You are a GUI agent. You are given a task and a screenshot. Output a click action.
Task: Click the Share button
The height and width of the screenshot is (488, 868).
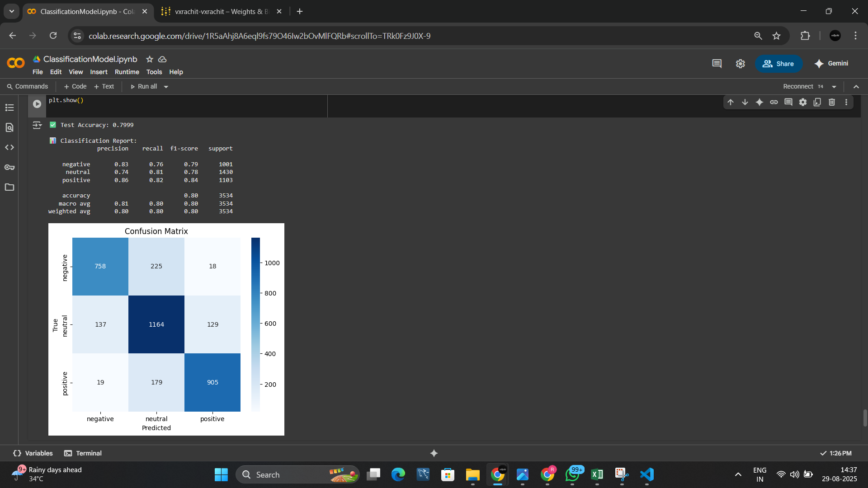pos(778,64)
